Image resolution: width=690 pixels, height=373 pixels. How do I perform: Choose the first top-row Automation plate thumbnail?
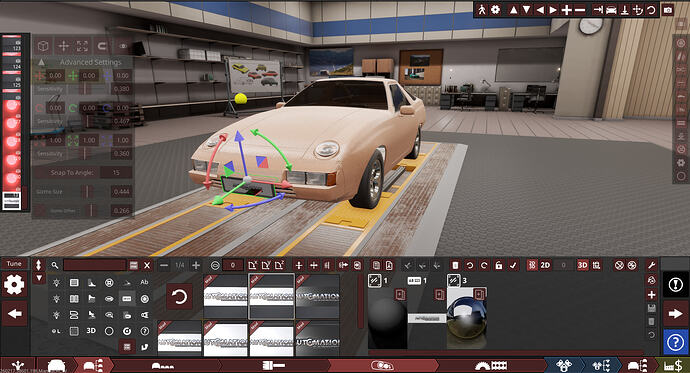(x=225, y=296)
